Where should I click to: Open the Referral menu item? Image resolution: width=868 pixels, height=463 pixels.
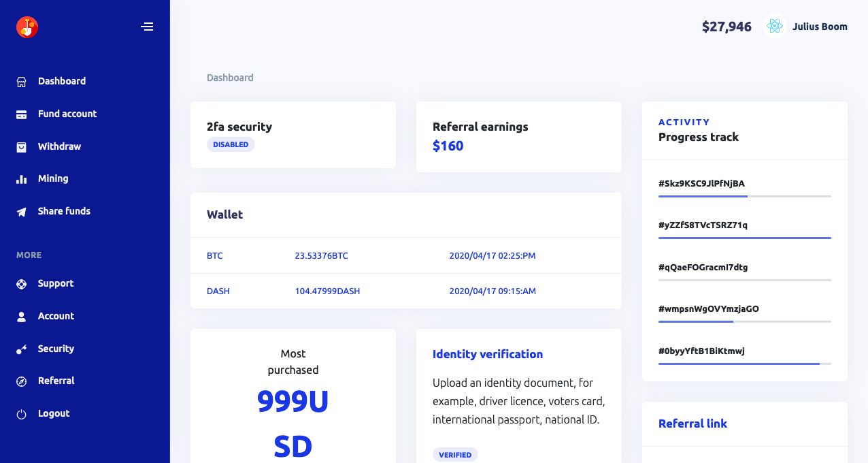coord(56,381)
